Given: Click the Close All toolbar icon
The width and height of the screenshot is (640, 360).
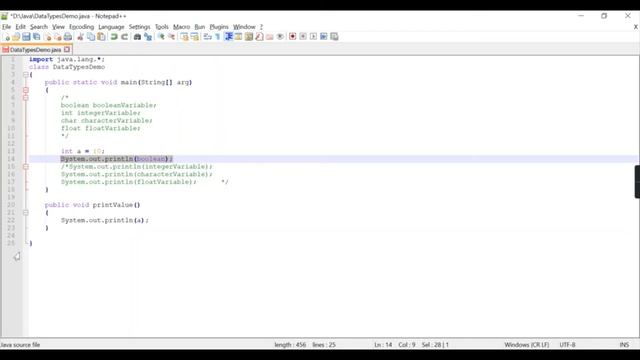Looking at the screenshot, I should [58, 37].
